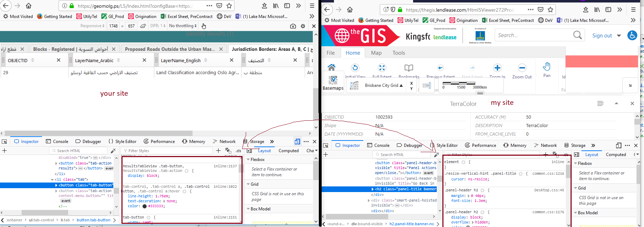
Task: Open Bookmarks book icon
Action: coord(409,67)
